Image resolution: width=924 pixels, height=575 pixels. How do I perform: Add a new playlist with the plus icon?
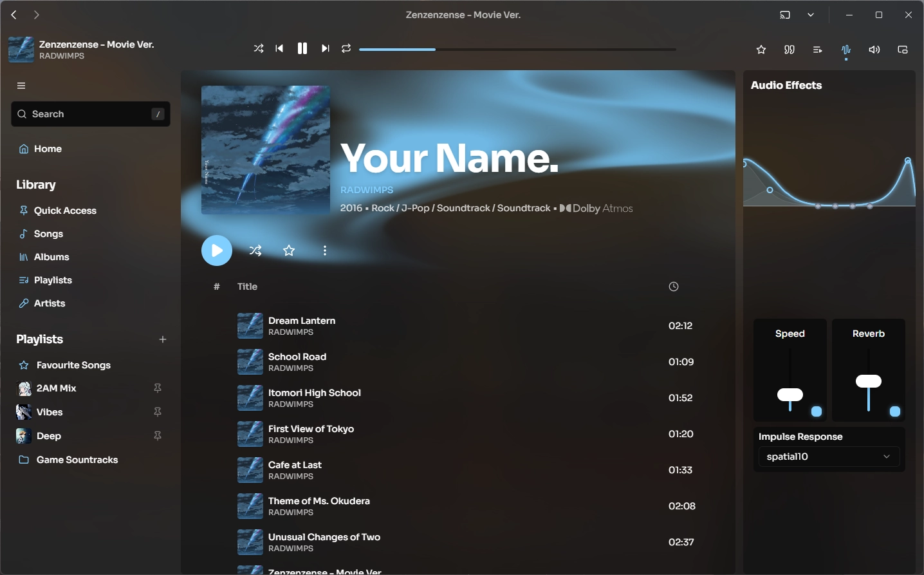click(163, 339)
